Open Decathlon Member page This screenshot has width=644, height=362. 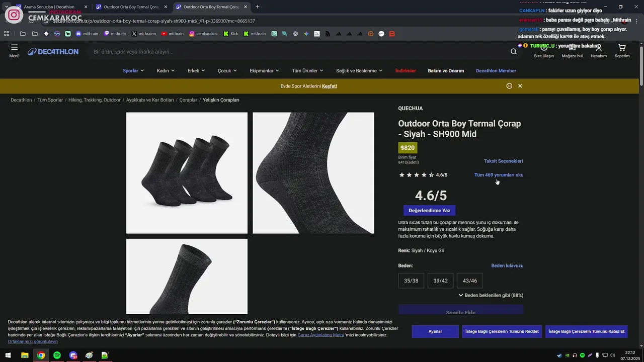[496, 71]
